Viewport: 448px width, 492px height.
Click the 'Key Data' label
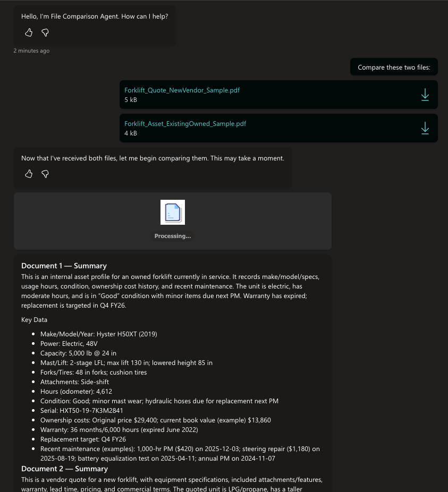(34, 320)
